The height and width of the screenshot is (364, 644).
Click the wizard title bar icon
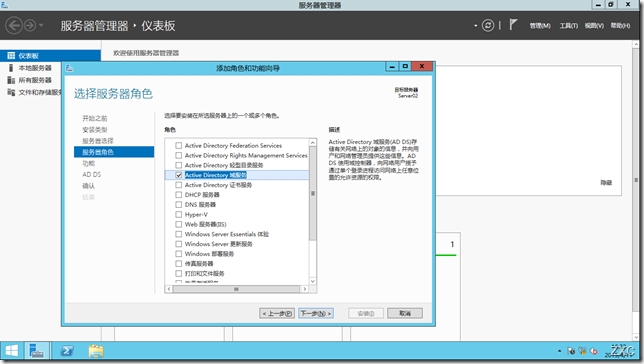point(69,68)
